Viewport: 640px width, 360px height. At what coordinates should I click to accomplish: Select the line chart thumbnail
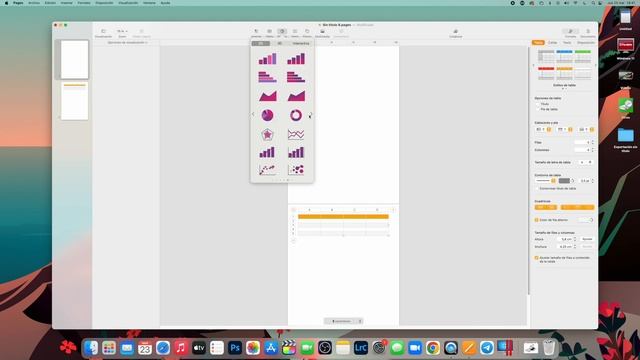pos(296,134)
